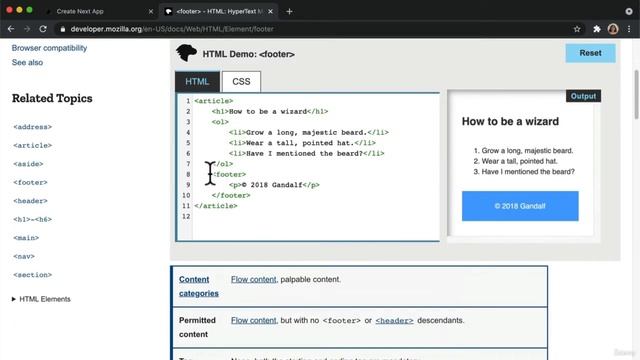The image size is (640, 360).
Task: Click the MDN dino logo in demo header
Action: [x=186, y=53]
